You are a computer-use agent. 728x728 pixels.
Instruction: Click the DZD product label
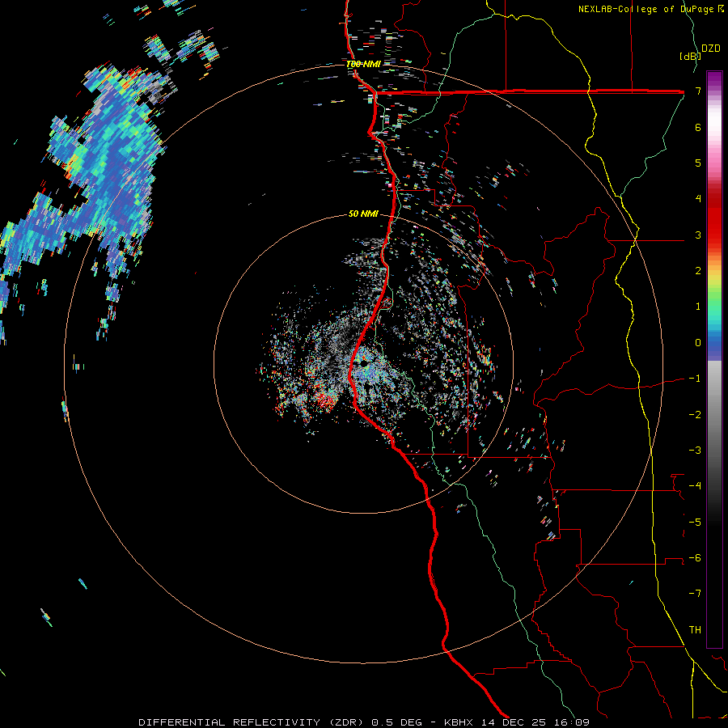pos(710,49)
